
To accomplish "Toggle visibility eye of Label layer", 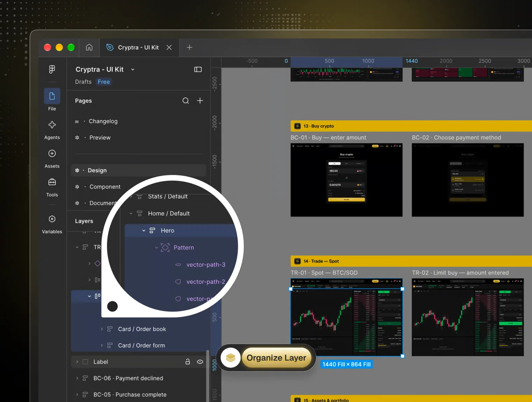I will tap(200, 362).
